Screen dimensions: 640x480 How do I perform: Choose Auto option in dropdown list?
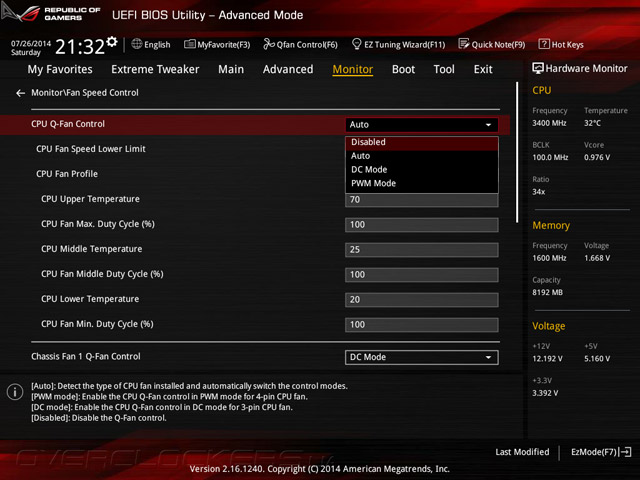[x=422, y=156]
